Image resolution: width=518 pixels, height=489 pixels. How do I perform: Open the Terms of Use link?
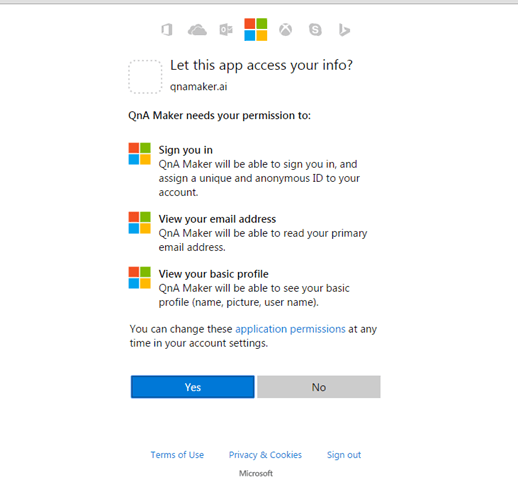(x=177, y=455)
